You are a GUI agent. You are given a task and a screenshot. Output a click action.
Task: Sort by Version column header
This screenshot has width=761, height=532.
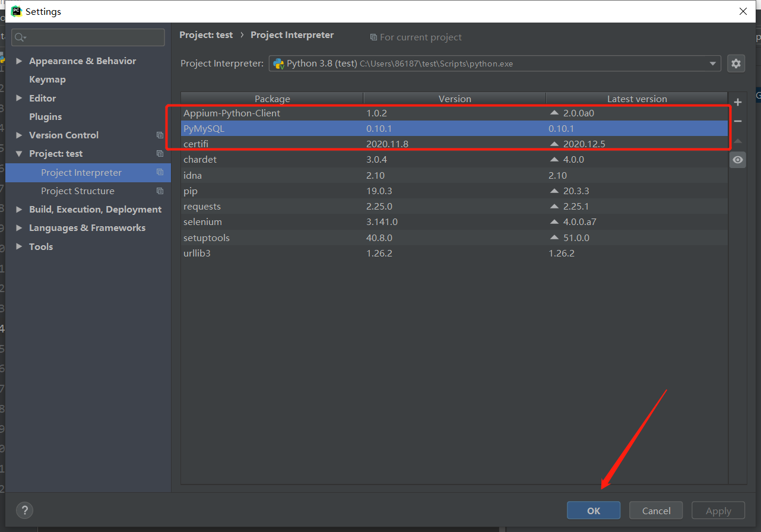tap(455, 99)
